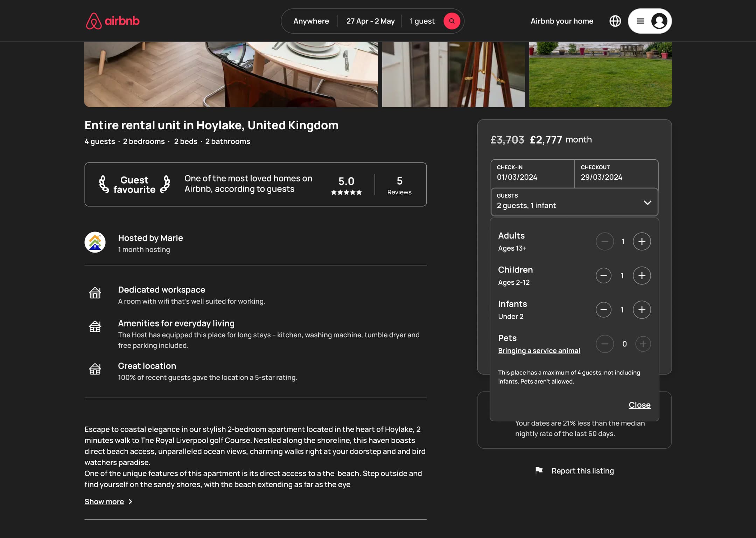The height and width of the screenshot is (538, 756).
Task: Close the guests picker panel
Action: click(x=639, y=405)
